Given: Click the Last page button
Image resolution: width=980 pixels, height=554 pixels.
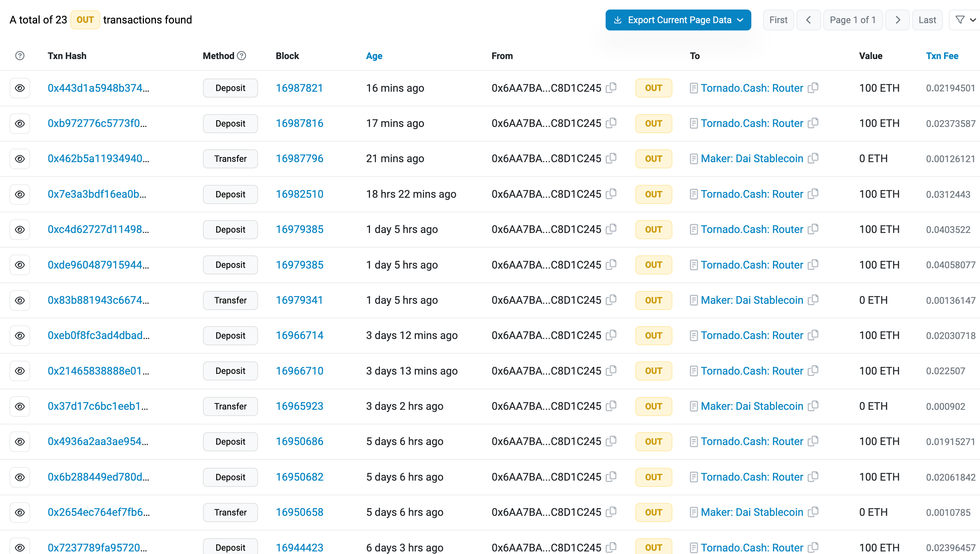Looking at the screenshot, I should pos(927,20).
